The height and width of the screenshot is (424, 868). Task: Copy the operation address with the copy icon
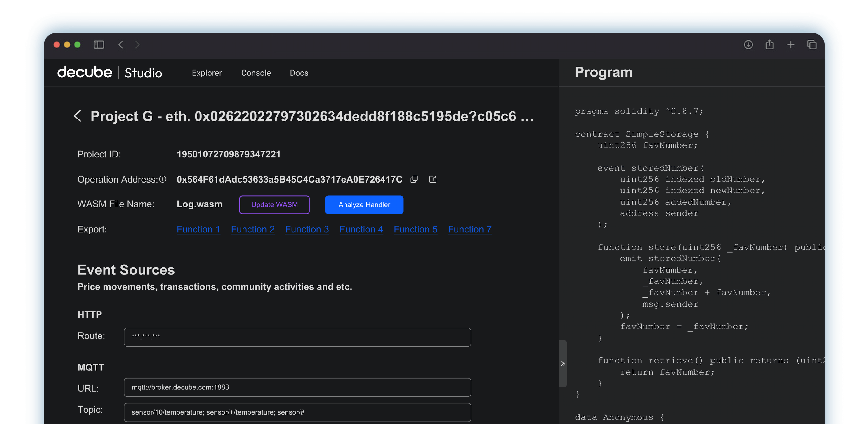point(414,179)
